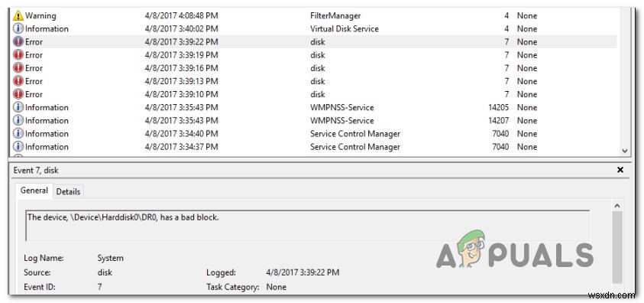Select timestamp 4/8/2017 3:39:19 PM
Viewport: 644px width, 303px height.
point(181,55)
